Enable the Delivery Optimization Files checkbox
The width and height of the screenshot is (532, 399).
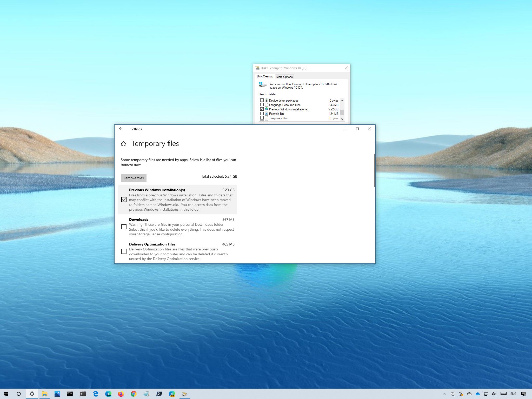(x=124, y=251)
